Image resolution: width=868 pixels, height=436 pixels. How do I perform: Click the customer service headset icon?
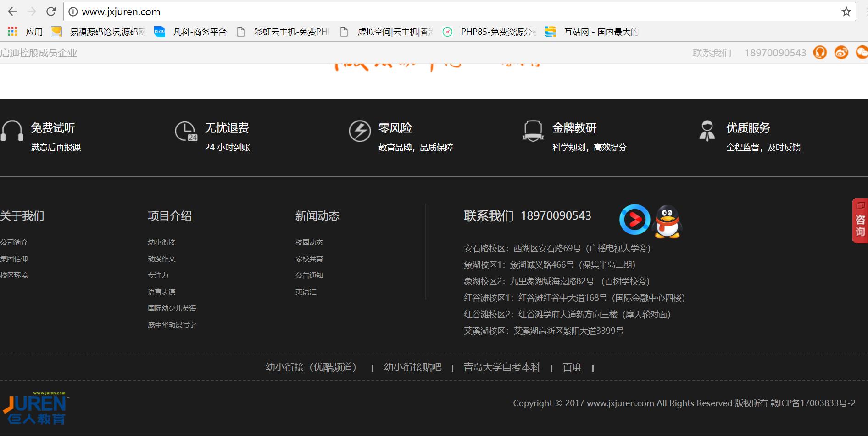[820, 52]
